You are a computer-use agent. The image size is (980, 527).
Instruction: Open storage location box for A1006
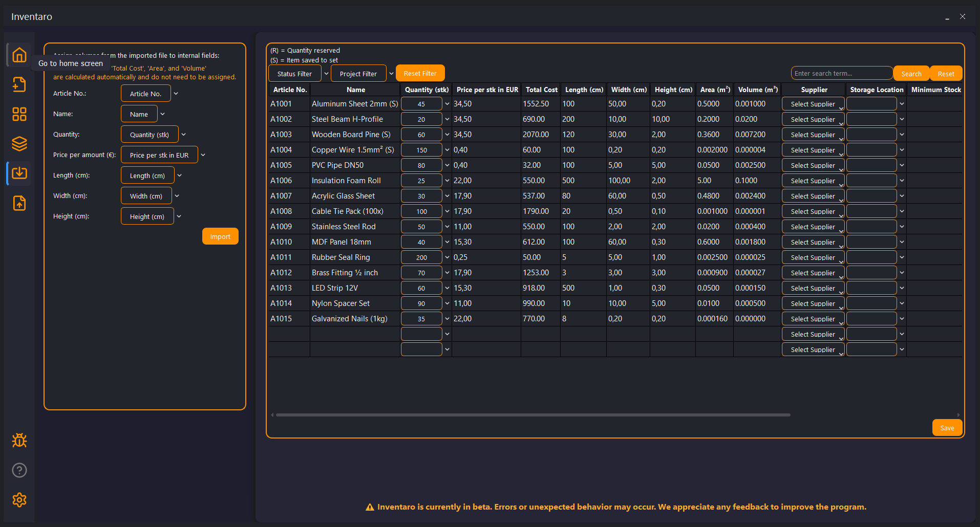click(871, 181)
